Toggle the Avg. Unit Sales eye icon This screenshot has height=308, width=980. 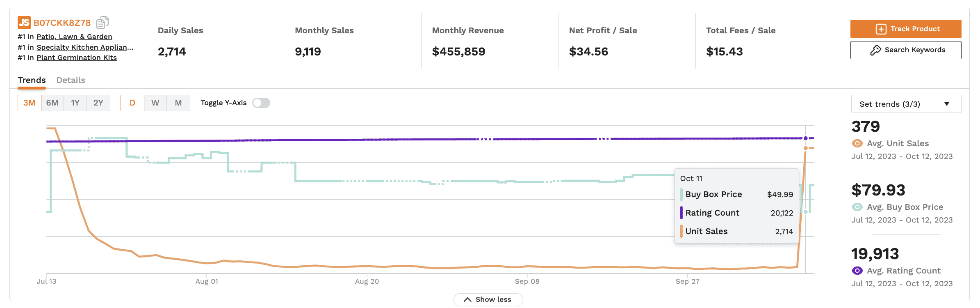857,143
